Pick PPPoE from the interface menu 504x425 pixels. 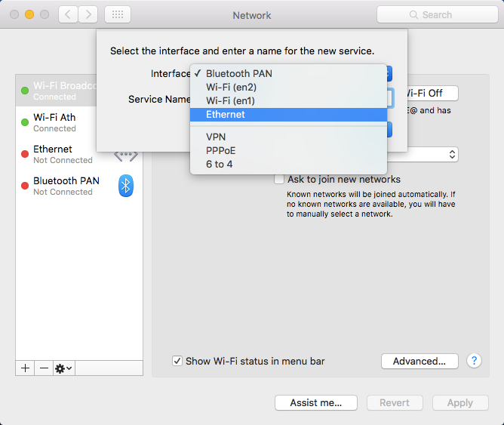click(220, 150)
